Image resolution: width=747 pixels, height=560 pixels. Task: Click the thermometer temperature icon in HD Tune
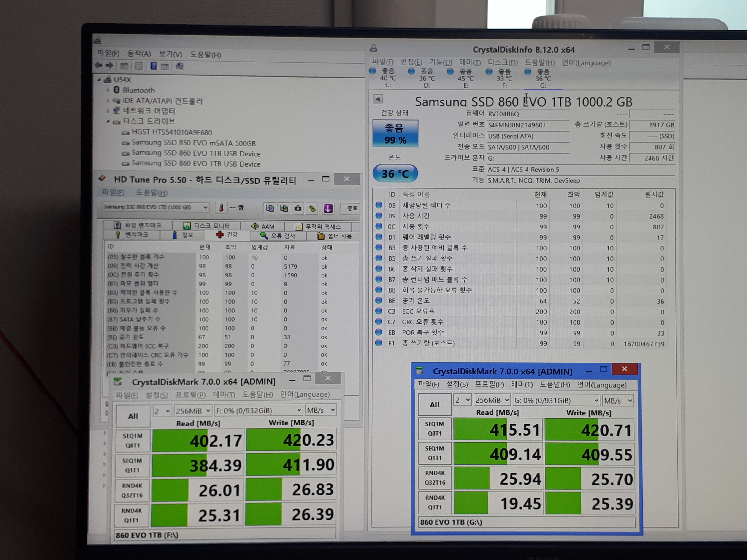point(221,207)
